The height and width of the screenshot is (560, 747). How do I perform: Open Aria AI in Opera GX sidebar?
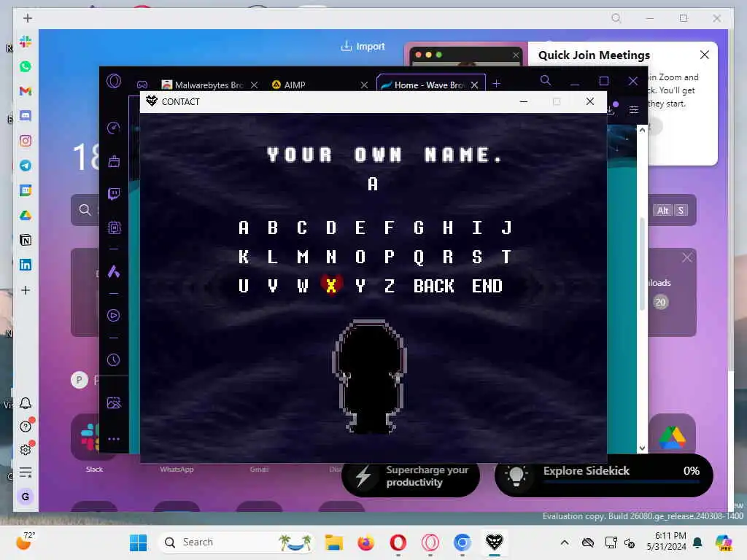(x=113, y=271)
